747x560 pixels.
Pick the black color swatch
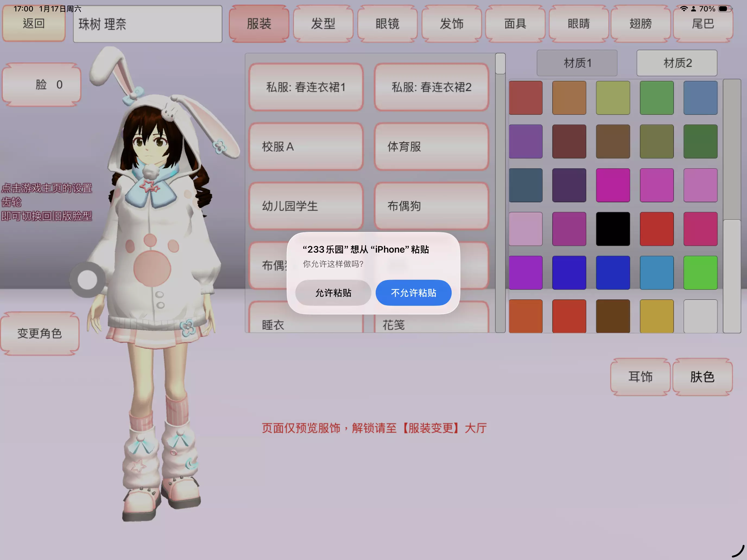click(x=613, y=229)
